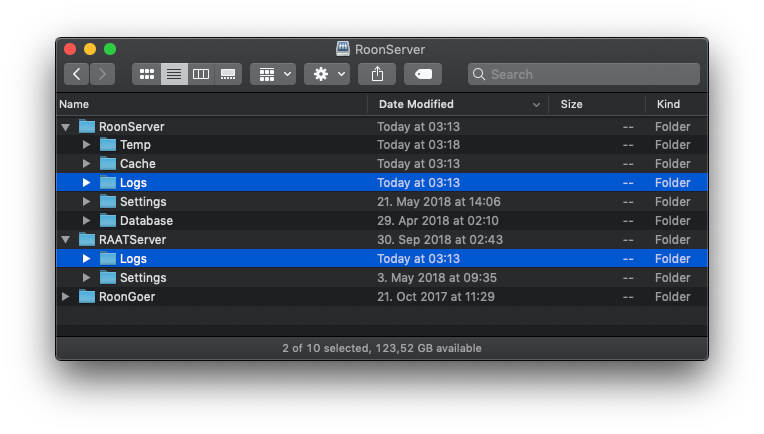Select the RoonGoer folder icon

pyautogui.click(x=87, y=297)
